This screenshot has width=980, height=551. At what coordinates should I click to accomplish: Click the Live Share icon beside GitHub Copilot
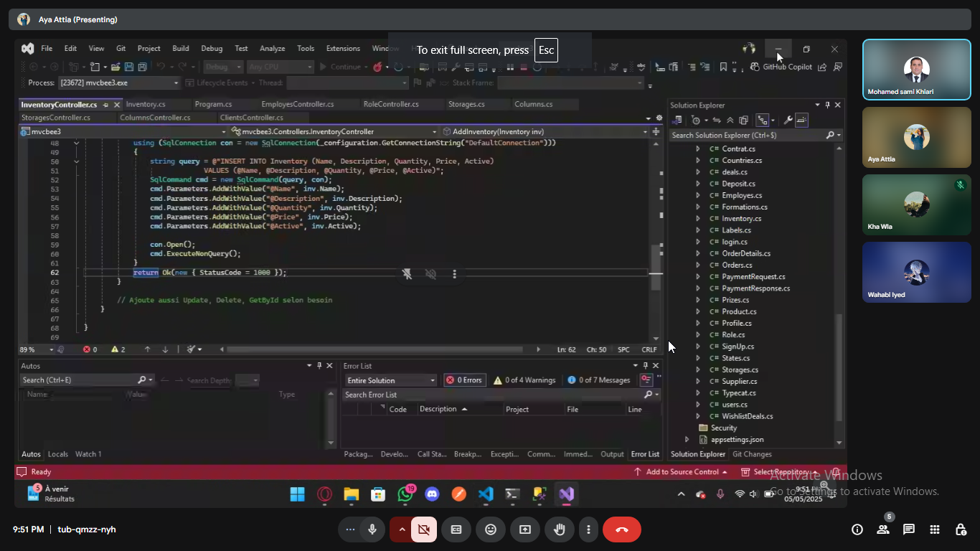click(822, 67)
